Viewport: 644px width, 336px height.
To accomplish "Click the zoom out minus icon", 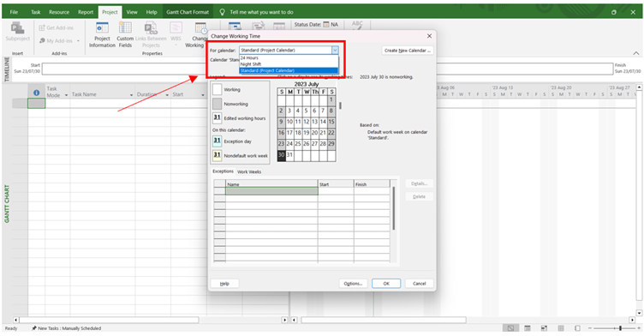I will coord(590,328).
